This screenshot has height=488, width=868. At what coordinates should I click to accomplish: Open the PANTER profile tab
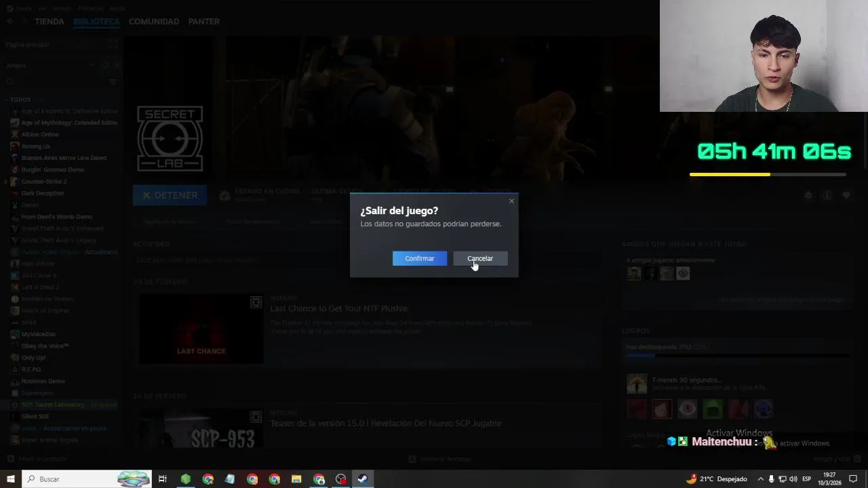[203, 22]
